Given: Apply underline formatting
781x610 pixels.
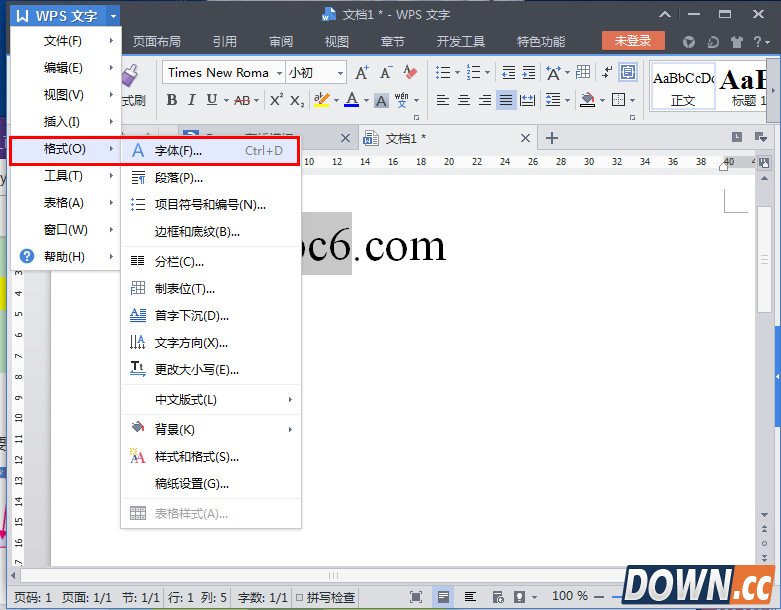Looking at the screenshot, I should pos(212,100).
